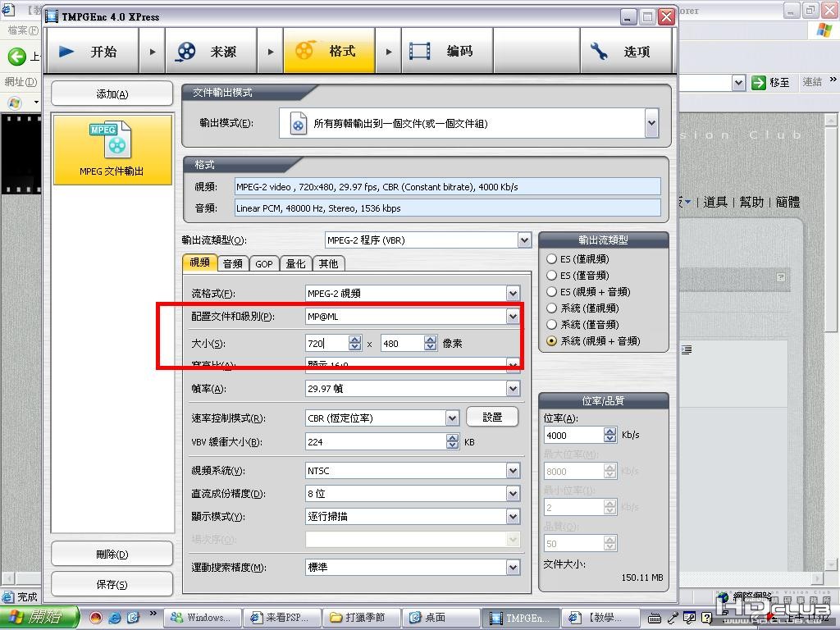The image size is (840, 630).
Task: Expand the 直流成份精度 8 位 dropdown
Action: point(513,493)
